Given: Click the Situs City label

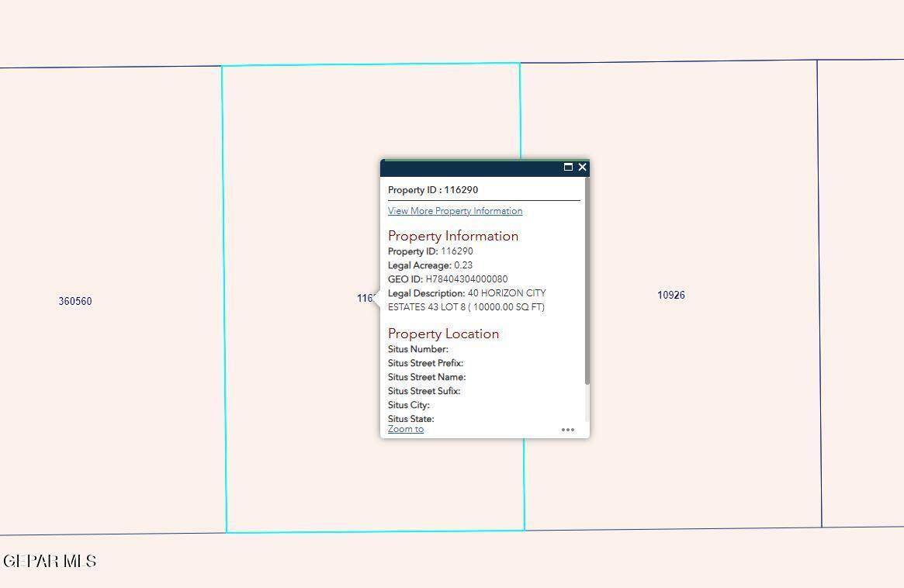Looking at the screenshot, I should [409, 405].
